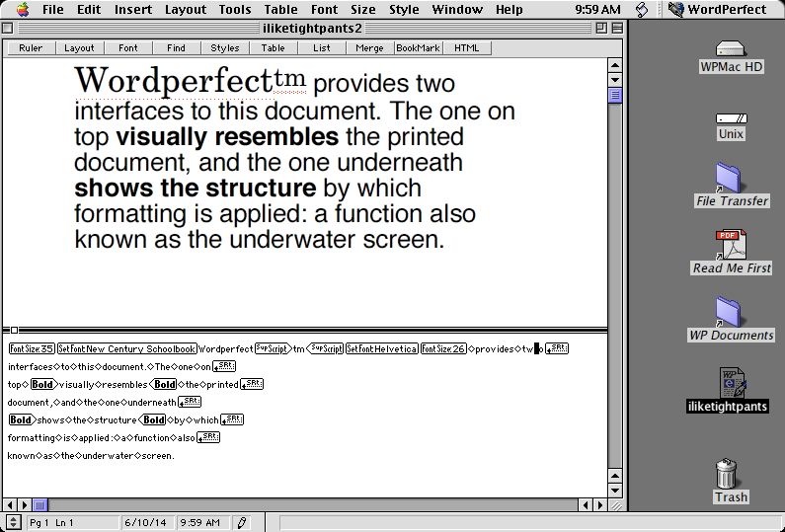Click SRt code after 'underneath'
The image size is (785, 532).
(190, 402)
